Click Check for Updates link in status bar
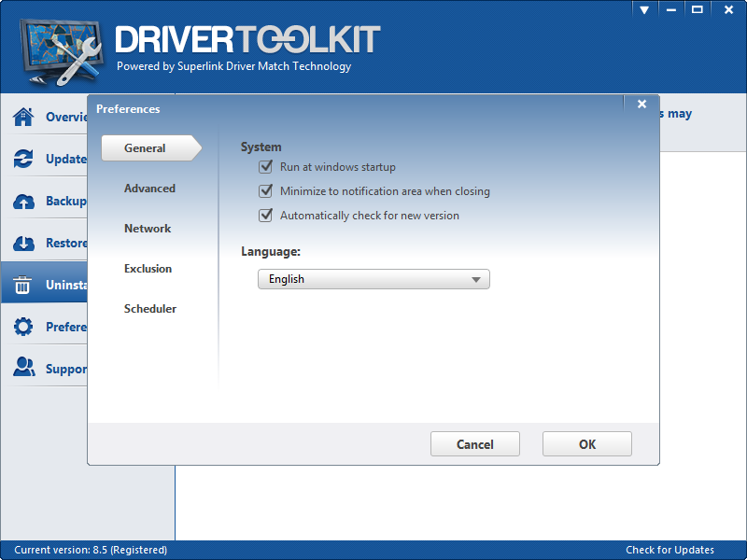Viewport: 747px width, 560px height. coord(669,550)
